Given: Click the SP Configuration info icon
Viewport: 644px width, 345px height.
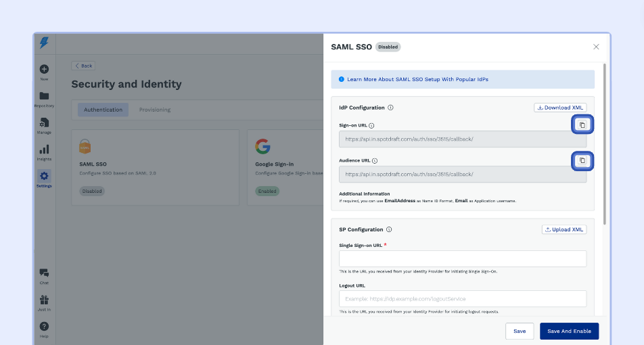Looking at the screenshot, I should click(x=389, y=229).
